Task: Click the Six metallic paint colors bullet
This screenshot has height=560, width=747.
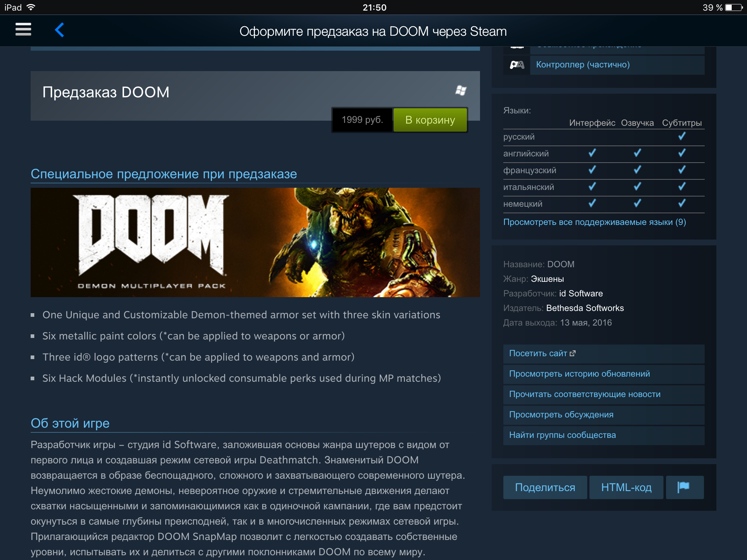Action: [x=193, y=336]
